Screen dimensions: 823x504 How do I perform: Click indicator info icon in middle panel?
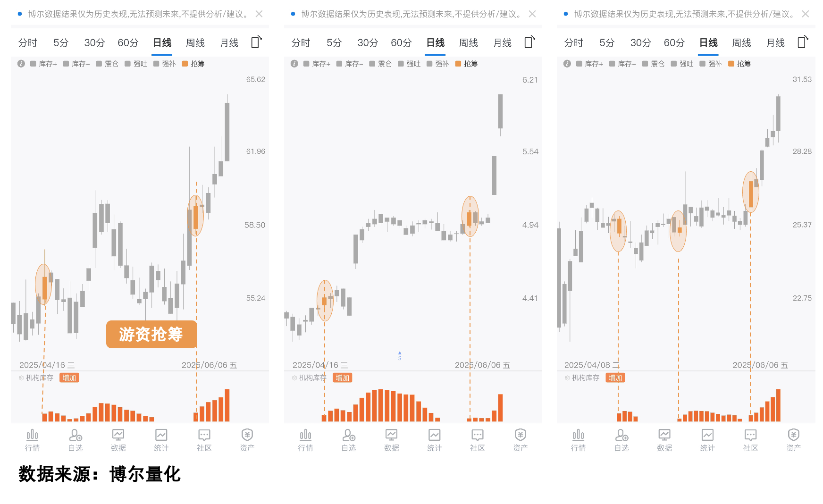tap(294, 64)
